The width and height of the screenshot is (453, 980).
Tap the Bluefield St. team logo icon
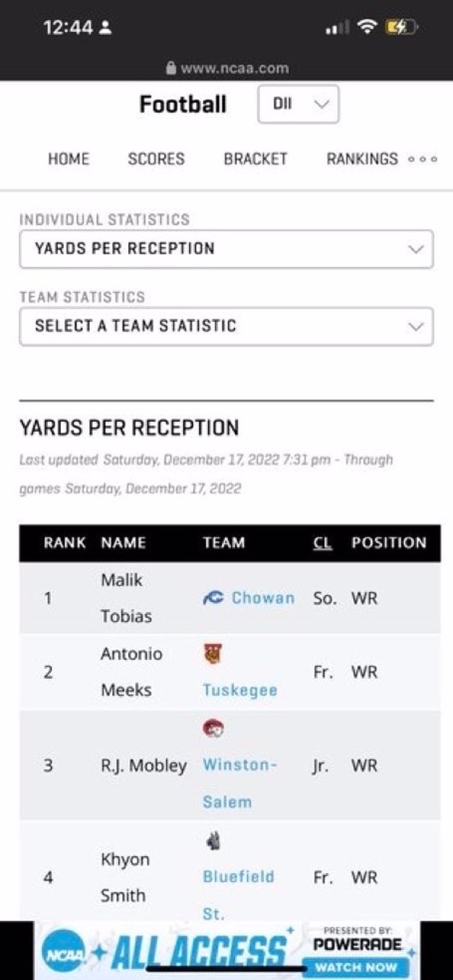212,841
